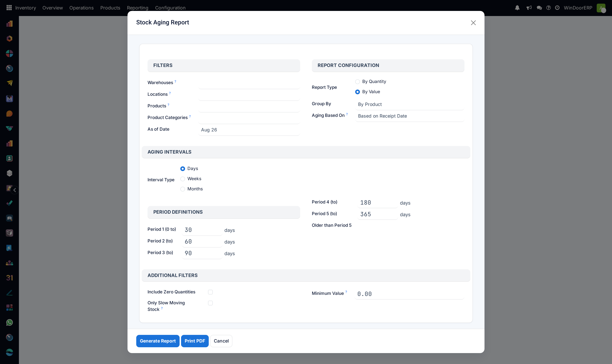Open the WhatsApp sidebar app
The height and width of the screenshot is (364, 612).
(9, 323)
